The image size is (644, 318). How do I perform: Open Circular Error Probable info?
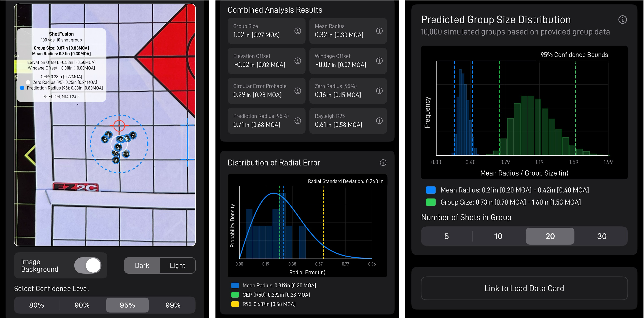pos(297,91)
